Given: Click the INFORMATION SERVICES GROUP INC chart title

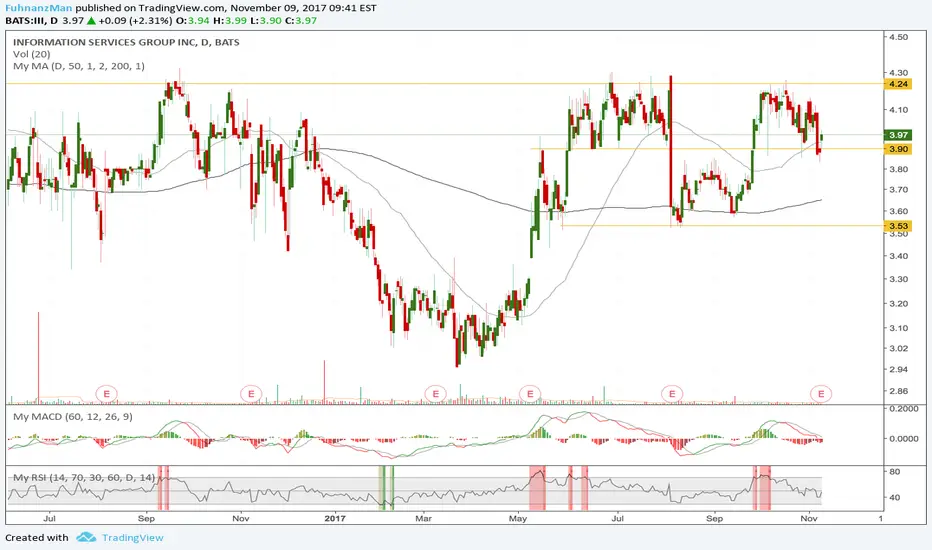Looking at the screenshot, I should click(x=126, y=42).
